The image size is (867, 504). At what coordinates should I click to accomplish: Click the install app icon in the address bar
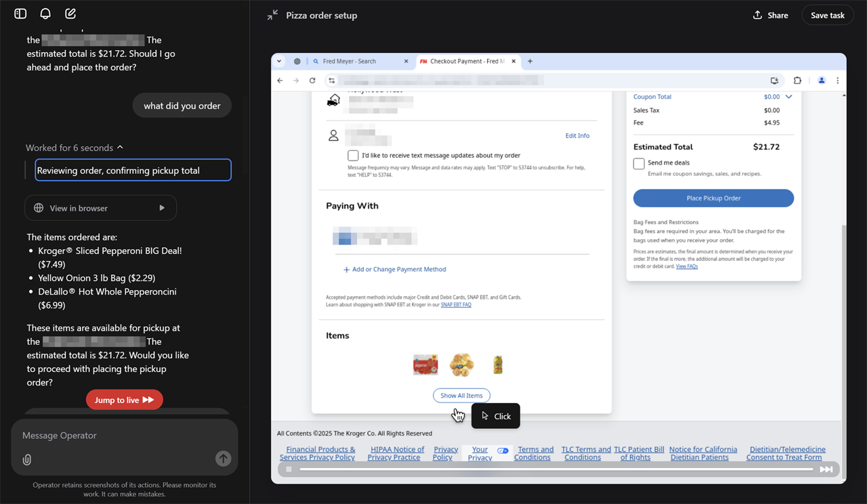click(775, 80)
